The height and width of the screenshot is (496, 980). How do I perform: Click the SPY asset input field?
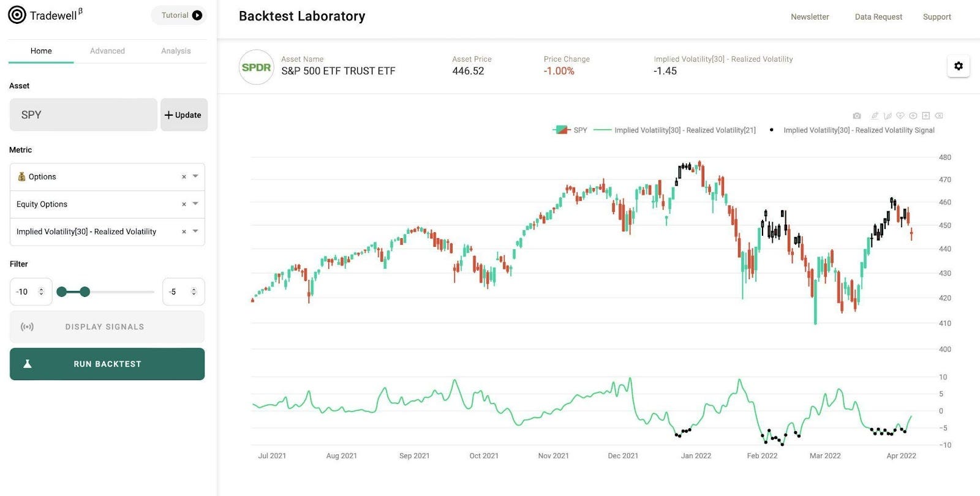[83, 115]
